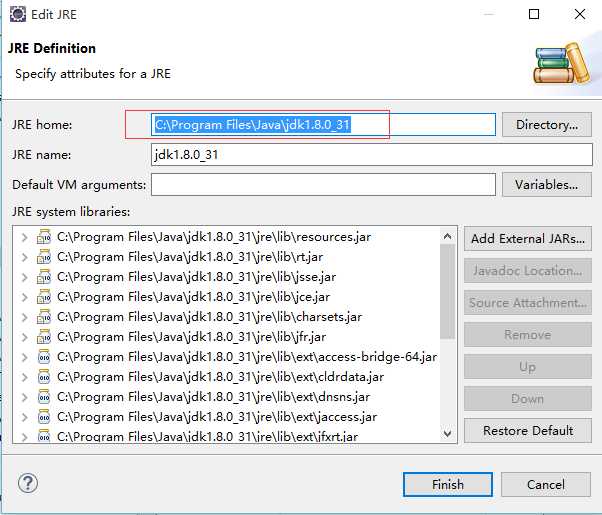This screenshot has height=515, width=602.
Task: Select the dnsns.jar path row
Action: click(213, 397)
